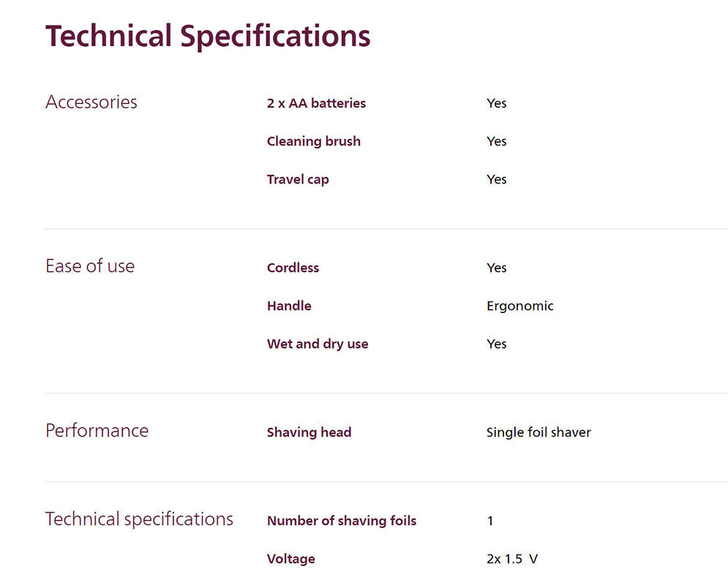Select the Cordless spec label
The image size is (728, 588).
coord(293,268)
